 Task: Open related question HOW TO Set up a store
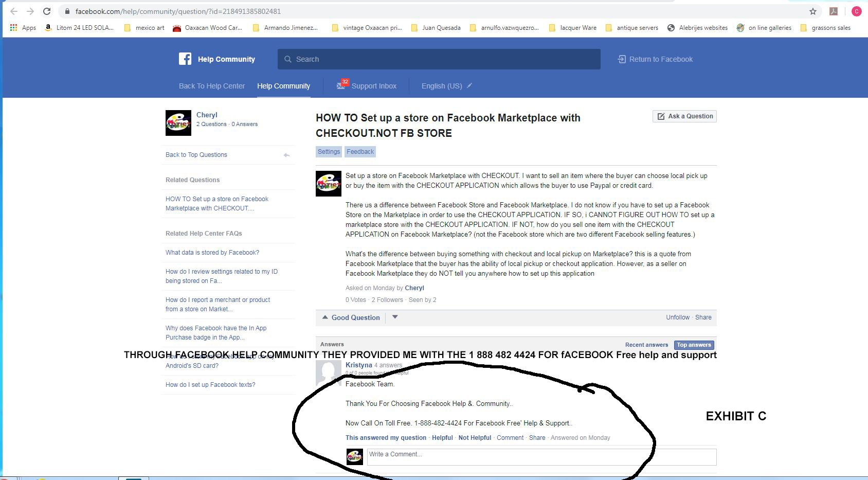point(217,204)
